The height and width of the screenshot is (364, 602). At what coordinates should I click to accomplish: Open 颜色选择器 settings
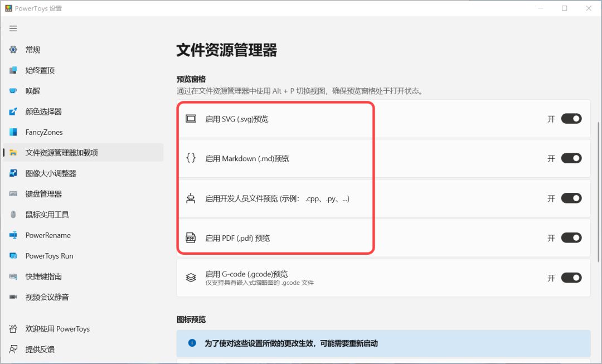[83, 111]
